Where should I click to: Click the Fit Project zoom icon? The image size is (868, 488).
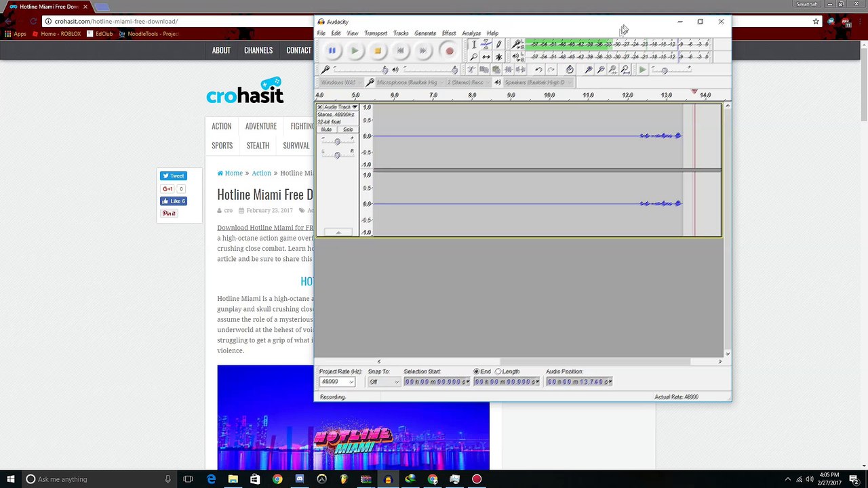625,70
